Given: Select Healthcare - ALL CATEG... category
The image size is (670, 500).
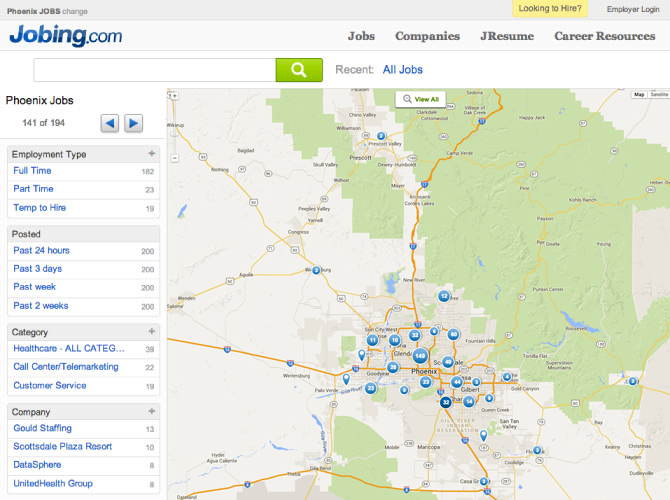Looking at the screenshot, I should coord(69,348).
